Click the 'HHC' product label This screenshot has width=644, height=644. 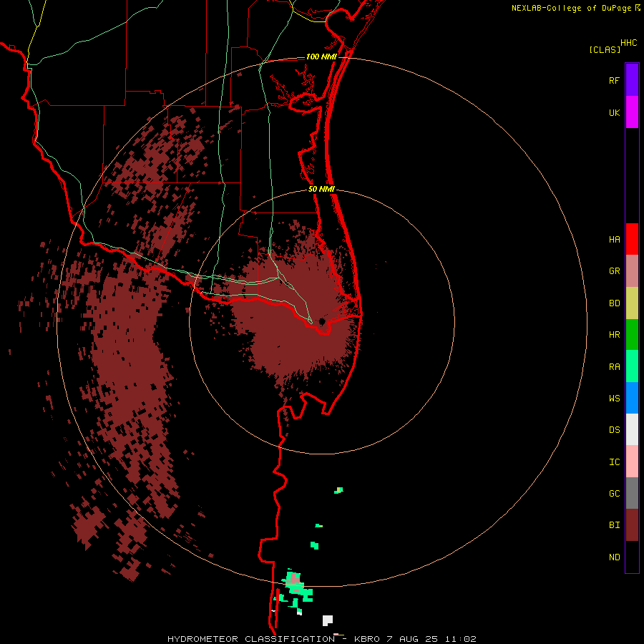tap(628, 43)
